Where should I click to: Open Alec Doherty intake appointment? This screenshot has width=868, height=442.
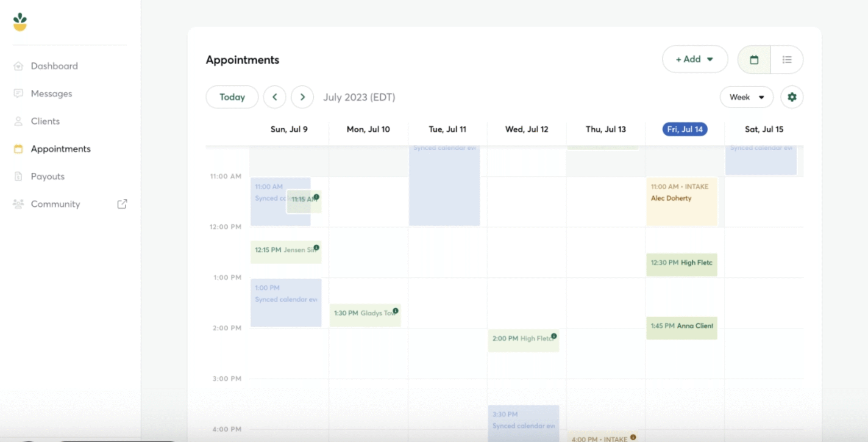[681, 202]
